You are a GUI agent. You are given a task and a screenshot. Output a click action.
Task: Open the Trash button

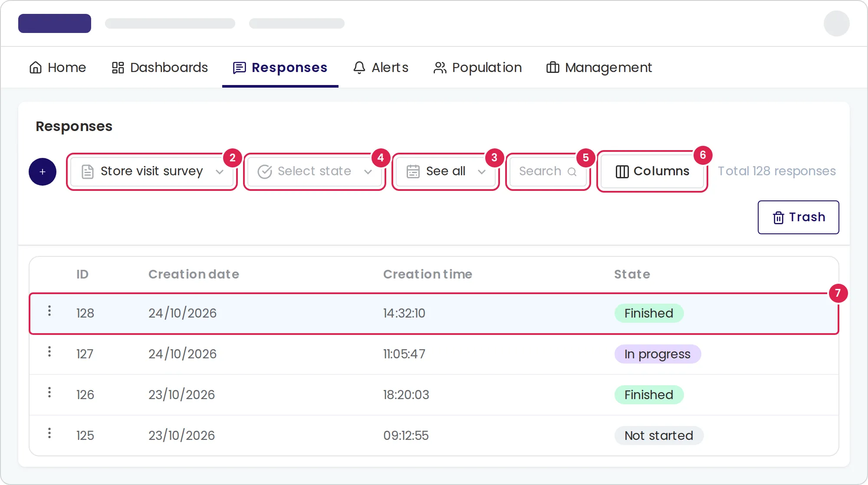pyautogui.click(x=798, y=217)
